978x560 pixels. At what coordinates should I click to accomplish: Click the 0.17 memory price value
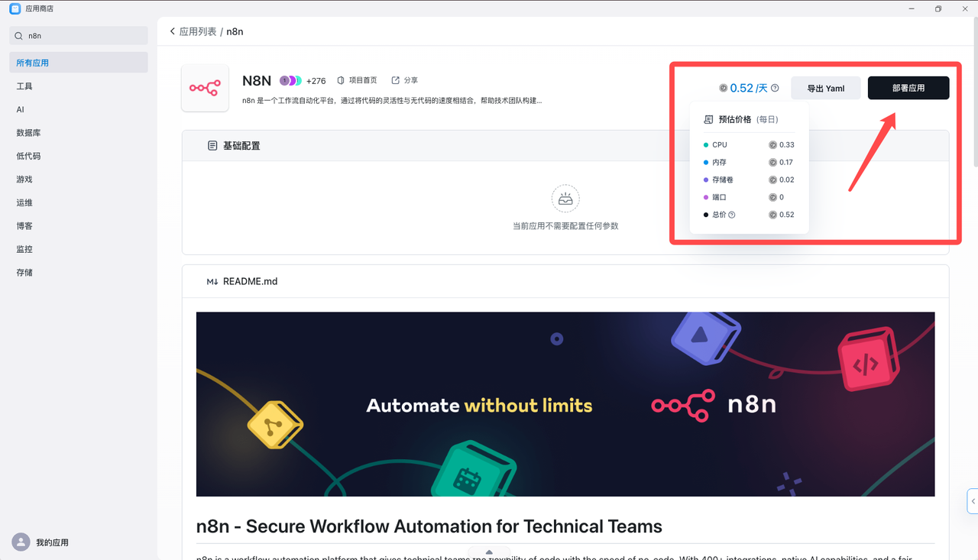786,162
